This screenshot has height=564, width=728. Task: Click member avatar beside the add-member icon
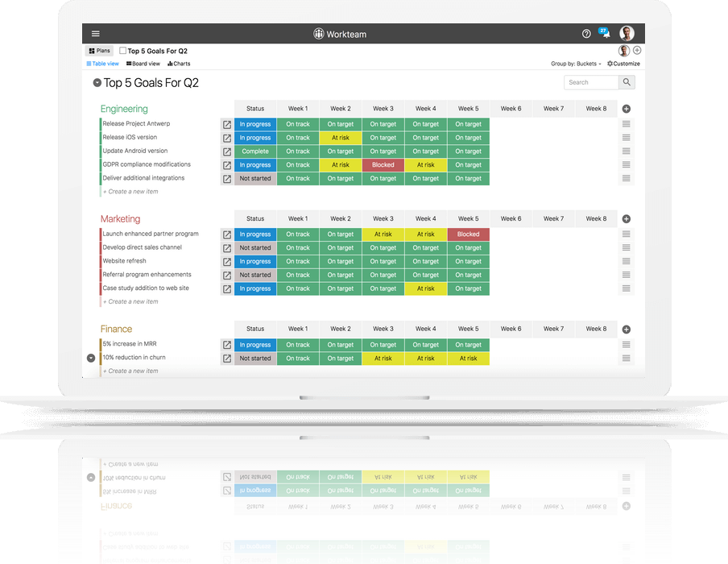[x=624, y=50]
